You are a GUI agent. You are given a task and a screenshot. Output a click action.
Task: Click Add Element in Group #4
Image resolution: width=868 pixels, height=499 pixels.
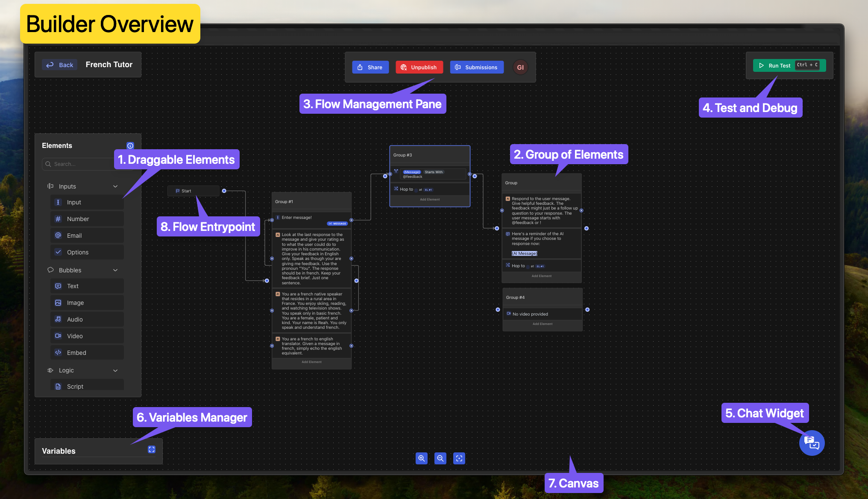pyautogui.click(x=542, y=324)
